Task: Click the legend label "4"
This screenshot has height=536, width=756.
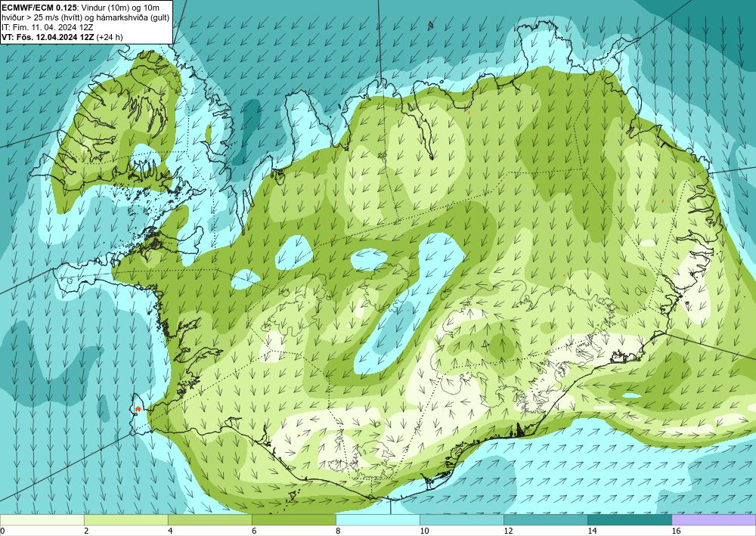Action: (170, 531)
